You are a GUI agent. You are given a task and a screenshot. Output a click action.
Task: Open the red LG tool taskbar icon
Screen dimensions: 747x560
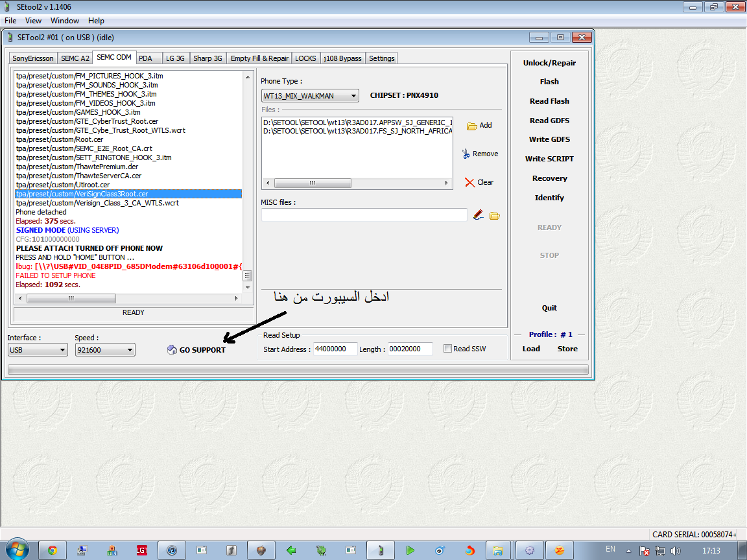pyautogui.click(x=142, y=550)
